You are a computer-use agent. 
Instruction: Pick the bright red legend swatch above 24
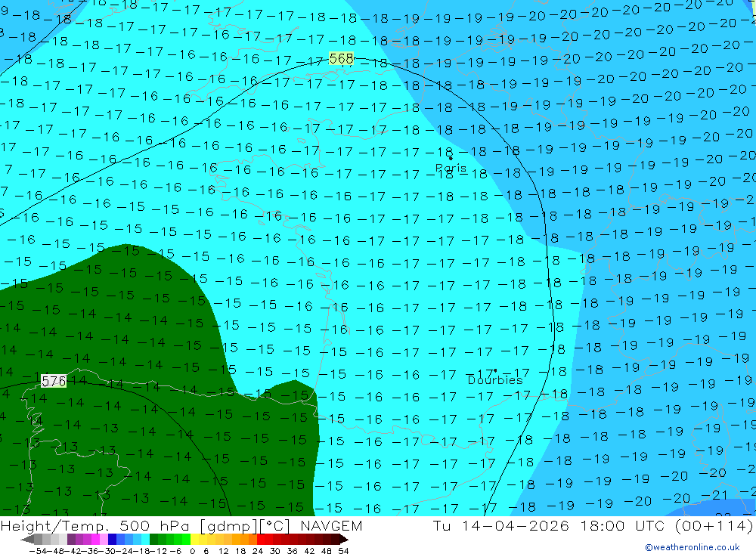point(261,540)
